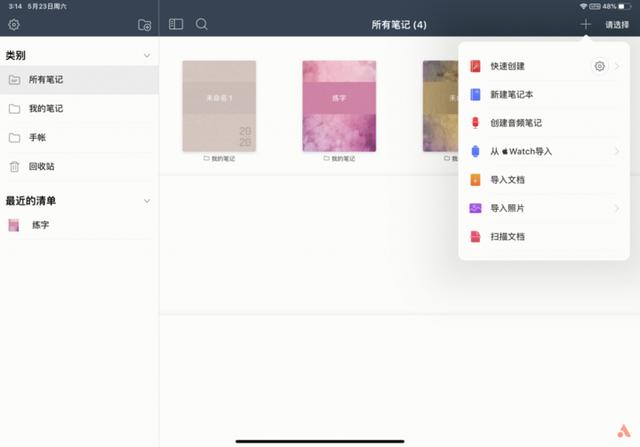Click the new folder icon

(144, 25)
